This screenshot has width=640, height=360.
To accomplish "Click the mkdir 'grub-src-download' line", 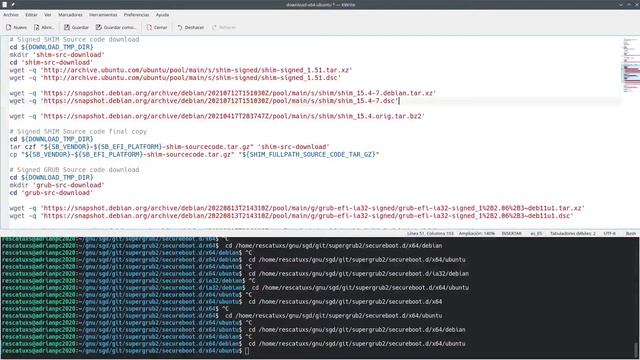I will point(57,185).
